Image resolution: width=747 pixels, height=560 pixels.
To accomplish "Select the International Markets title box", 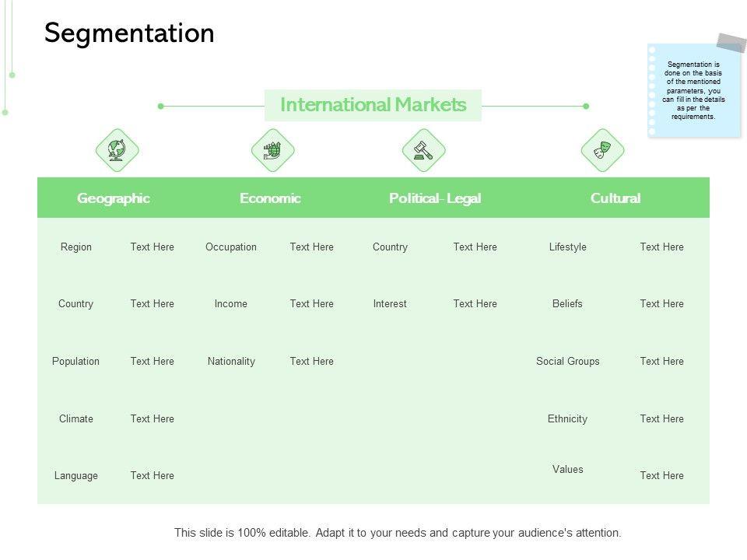I will pyautogui.click(x=373, y=105).
